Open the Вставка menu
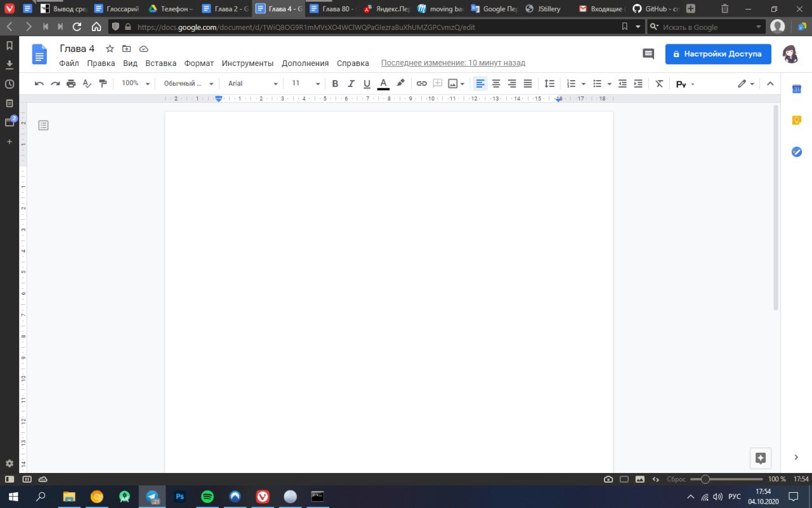 [160, 63]
